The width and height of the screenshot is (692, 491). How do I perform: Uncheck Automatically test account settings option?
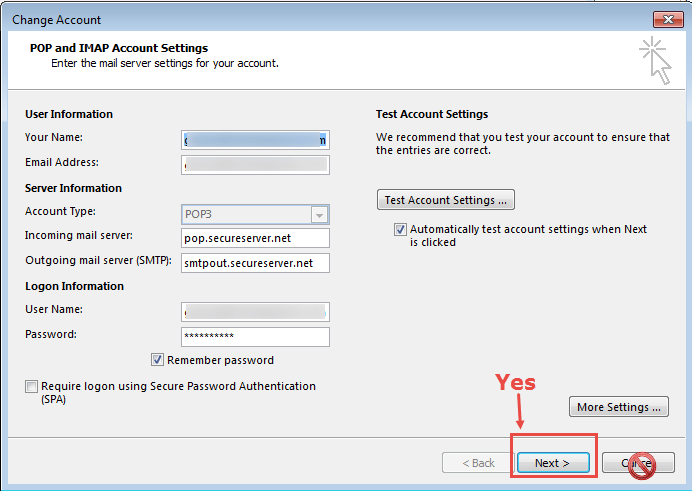401,230
